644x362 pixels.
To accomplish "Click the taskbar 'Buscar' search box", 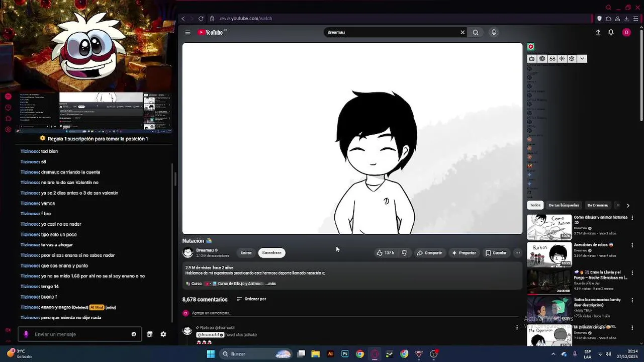I will [x=257, y=354].
